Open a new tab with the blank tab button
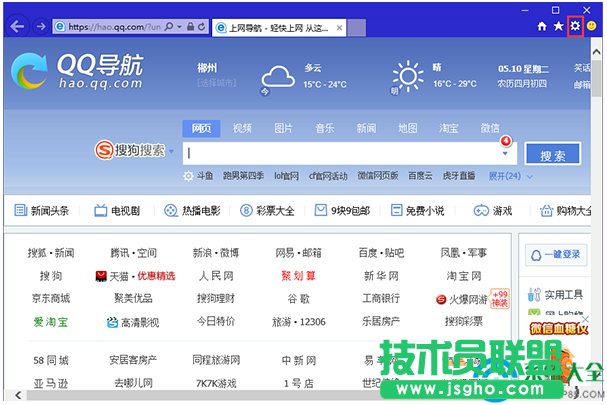Viewport: 607px width, 405px height. (356, 28)
